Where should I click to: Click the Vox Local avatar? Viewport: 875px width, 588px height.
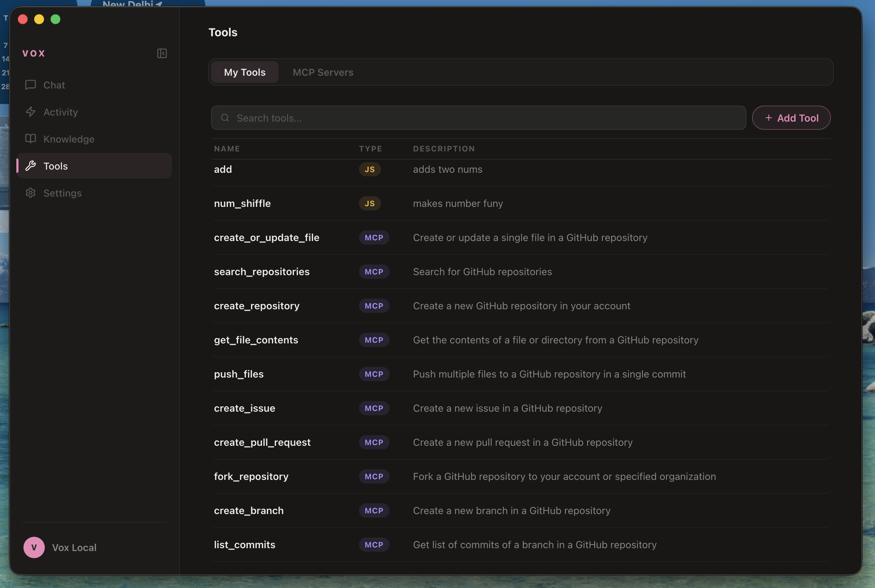point(34,547)
